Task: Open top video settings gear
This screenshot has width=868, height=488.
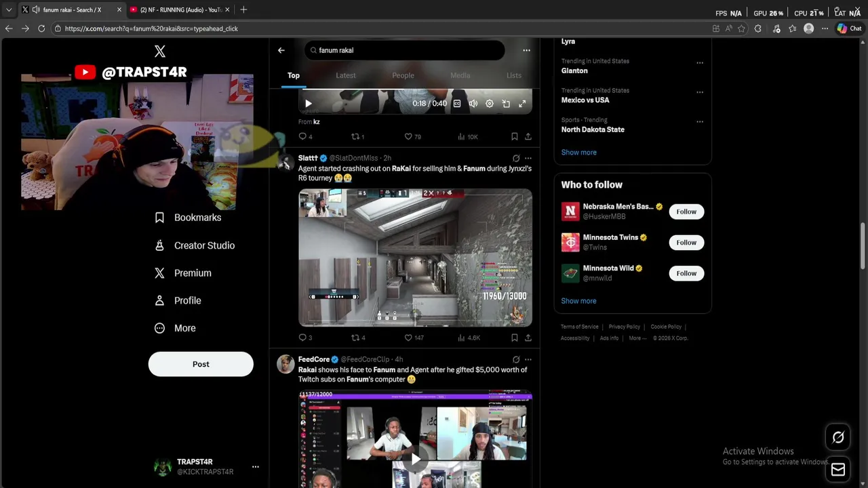Action: pos(490,104)
